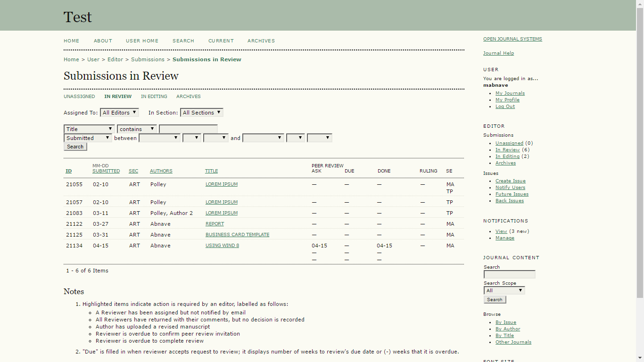
Task: View the 3 new notifications
Action: click(x=501, y=231)
